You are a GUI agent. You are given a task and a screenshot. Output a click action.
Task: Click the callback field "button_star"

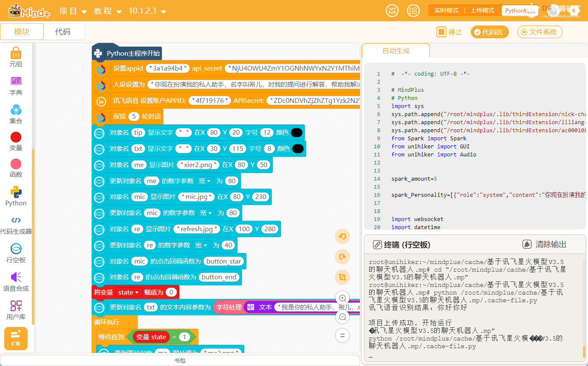[223, 261]
